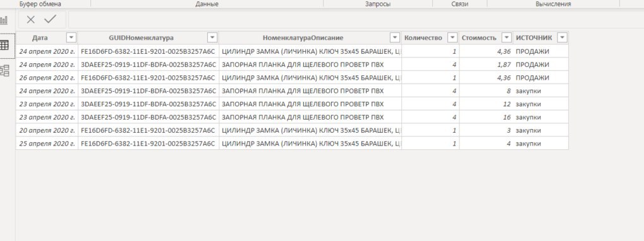
Task: Select quantity cell in the cost 16 row
Action: coord(430,117)
